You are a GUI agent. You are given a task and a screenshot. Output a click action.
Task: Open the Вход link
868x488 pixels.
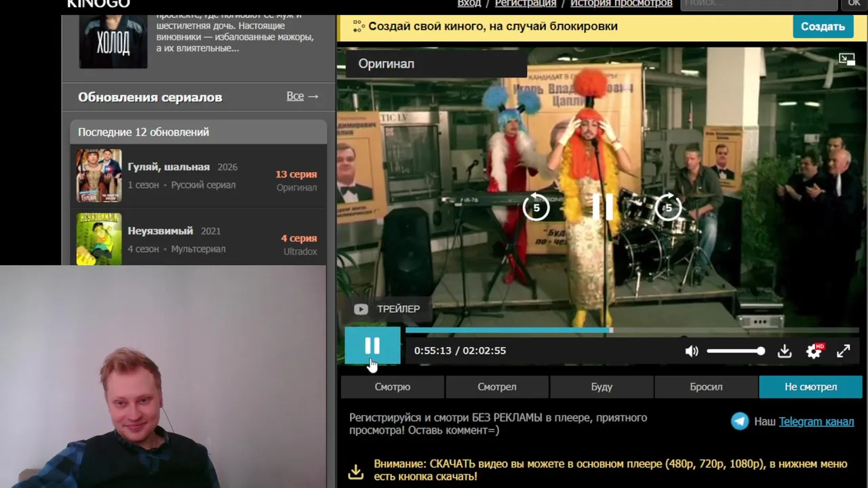click(x=469, y=3)
